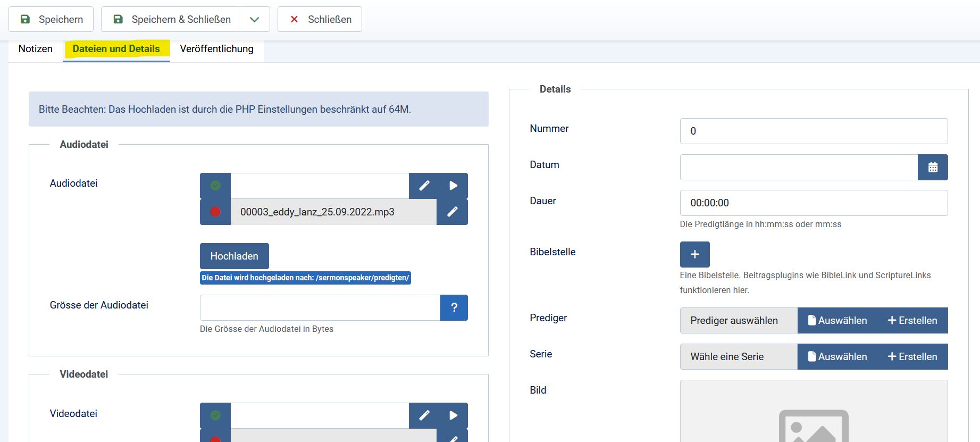The image size is (980, 442).
Task: Click the Hochladen upload button
Action: 234,256
